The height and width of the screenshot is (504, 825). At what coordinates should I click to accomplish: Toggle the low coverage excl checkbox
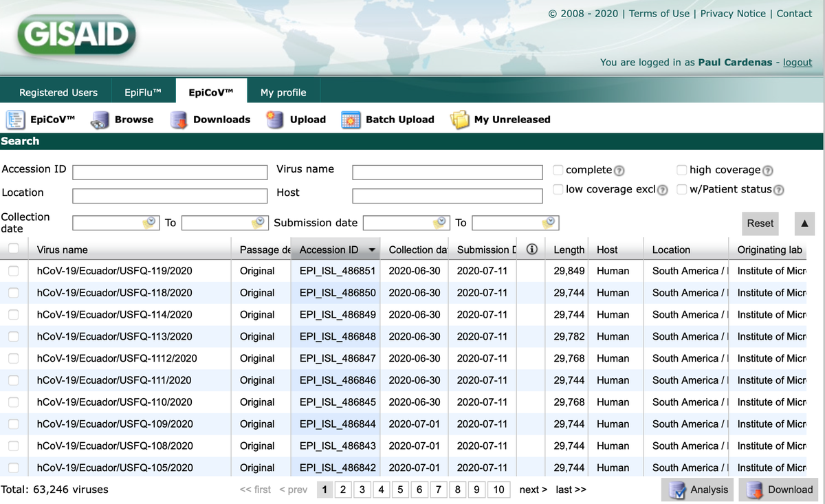(x=559, y=189)
